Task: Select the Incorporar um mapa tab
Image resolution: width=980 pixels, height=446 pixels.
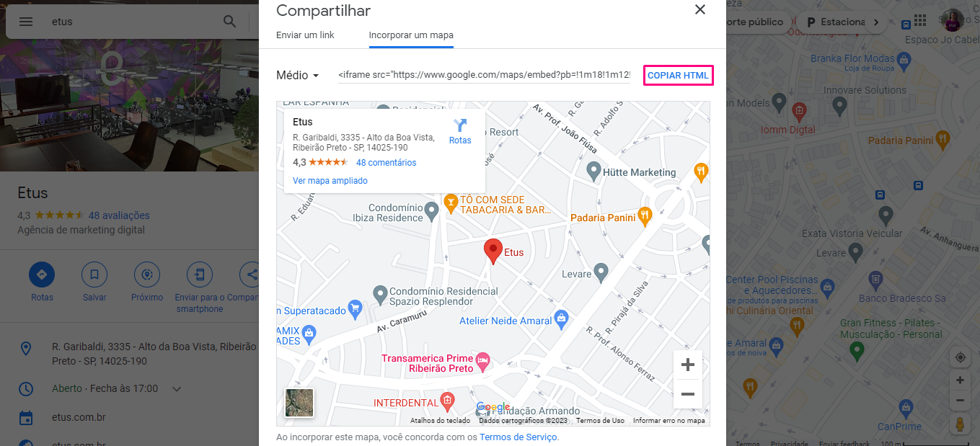Action: coord(411,35)
